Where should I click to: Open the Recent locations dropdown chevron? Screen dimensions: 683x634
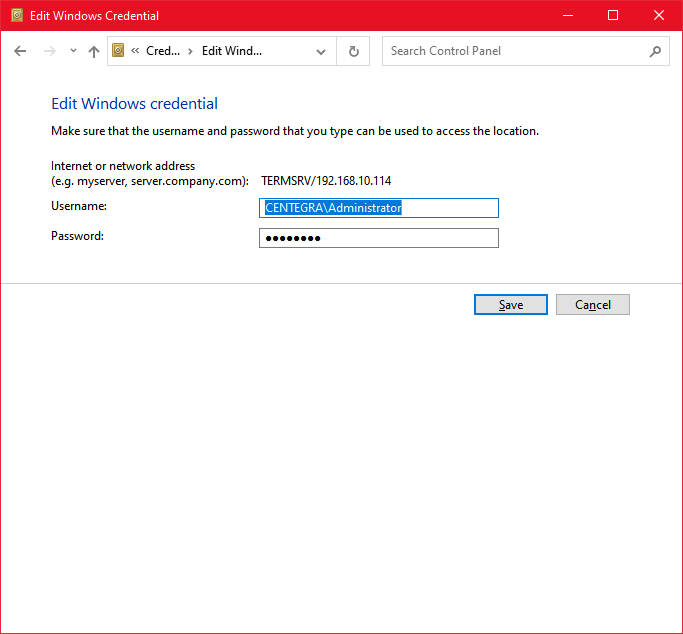(73, 51)
